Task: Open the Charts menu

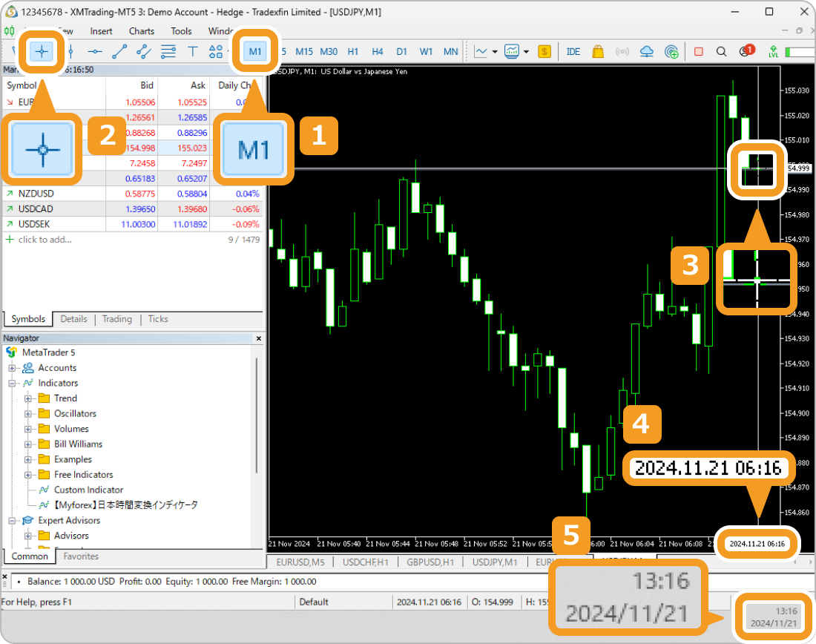Action: click(x=142, y=30)
